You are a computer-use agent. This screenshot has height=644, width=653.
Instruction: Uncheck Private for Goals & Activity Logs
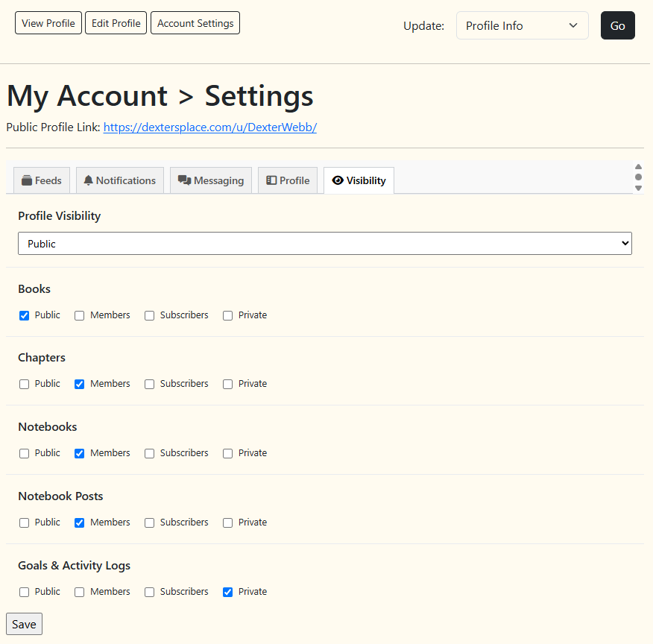click(228, 592)
